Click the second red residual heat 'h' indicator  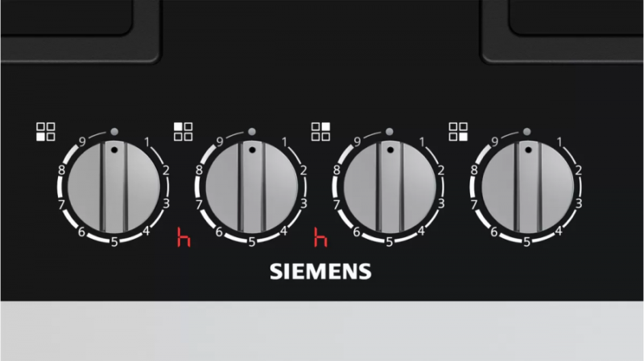pos(320,237)
